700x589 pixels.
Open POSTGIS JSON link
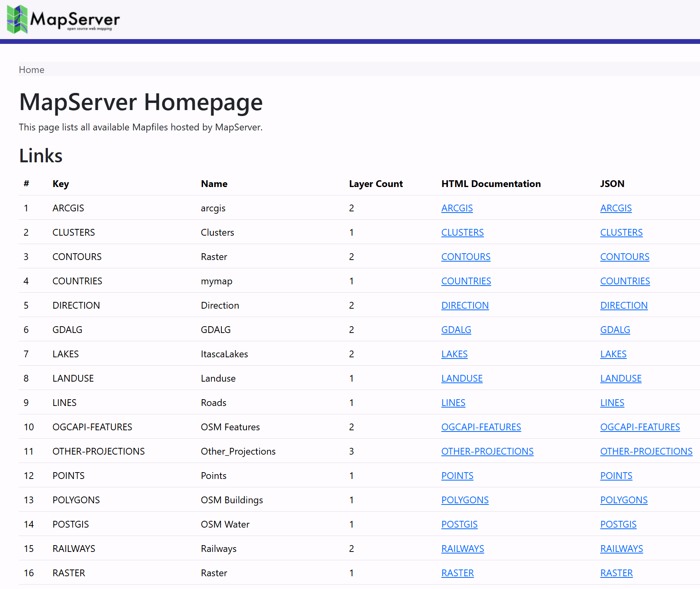pyautogui.click(x=618, y=524)
